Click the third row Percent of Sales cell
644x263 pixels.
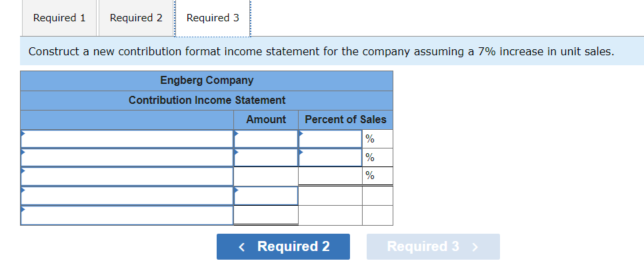pos(330,176)
